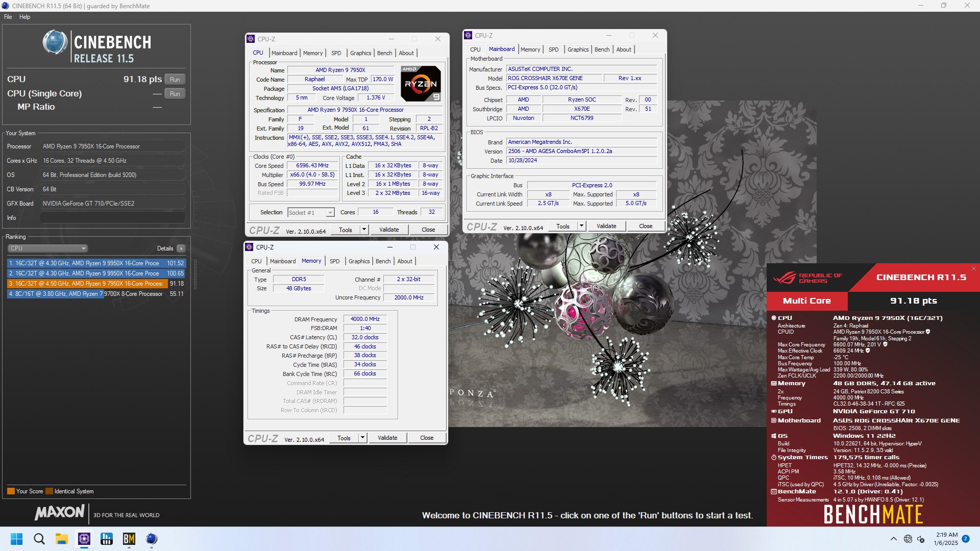Viewport: 980px width, 551px height.
Task: Click the GFX Board value NVIDIA GeForce GT 710
Action: pos(112,204)
